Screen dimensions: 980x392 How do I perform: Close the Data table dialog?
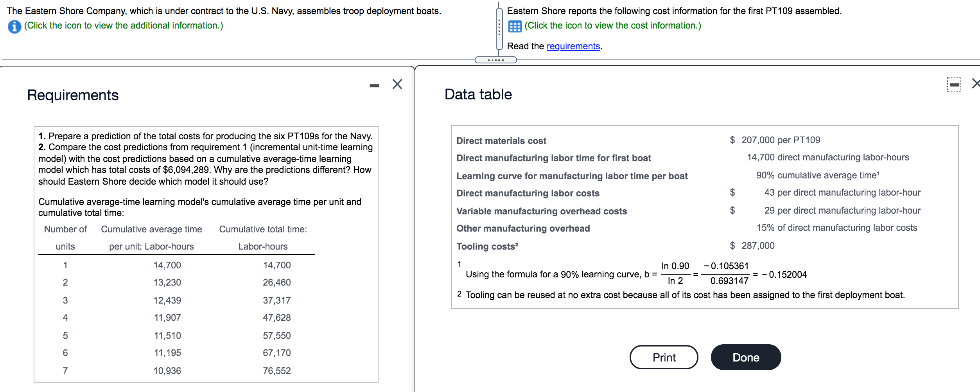pos(976,83)
